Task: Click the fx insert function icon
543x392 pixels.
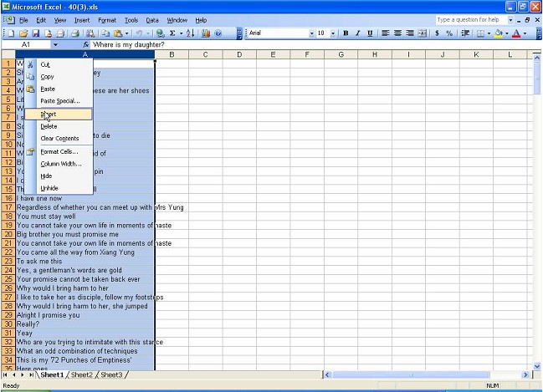Action: click(x=86, y=44)
